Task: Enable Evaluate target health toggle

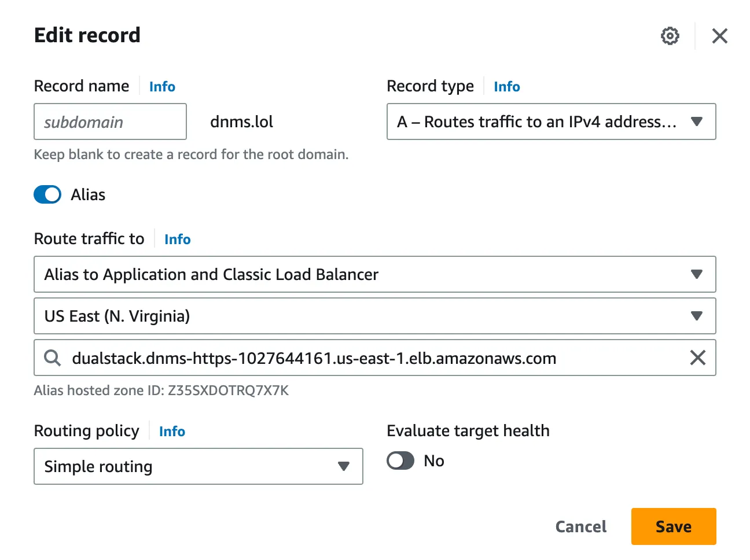Action: coord(400,460)
